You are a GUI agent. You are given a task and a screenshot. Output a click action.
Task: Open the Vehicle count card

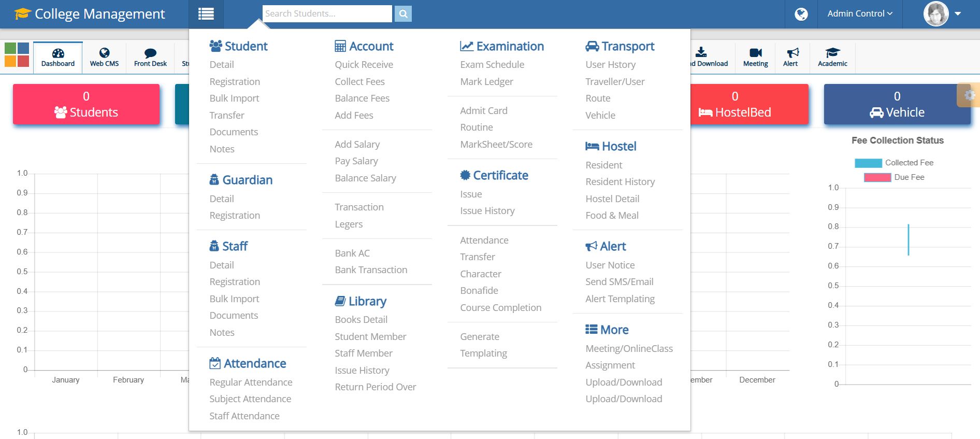(897, 104)
